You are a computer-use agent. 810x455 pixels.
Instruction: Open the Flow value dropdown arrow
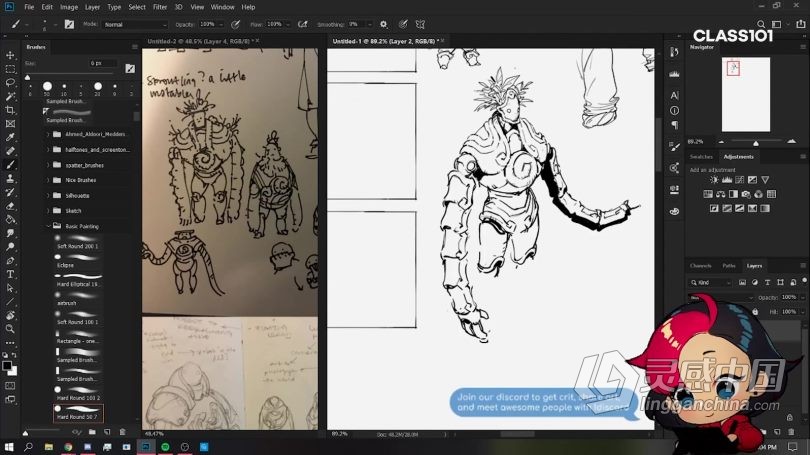click(288, 24)
